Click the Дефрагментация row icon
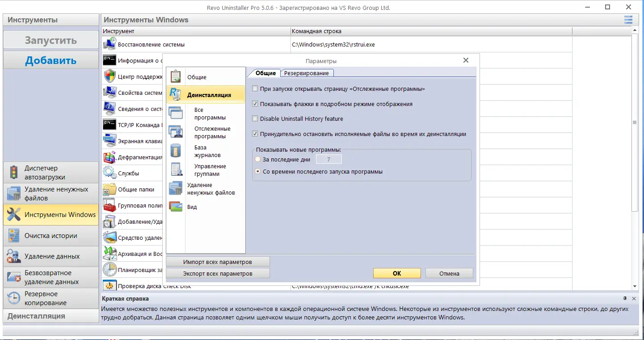The height and width of the screenshot is (340, 644). (109, 157)
